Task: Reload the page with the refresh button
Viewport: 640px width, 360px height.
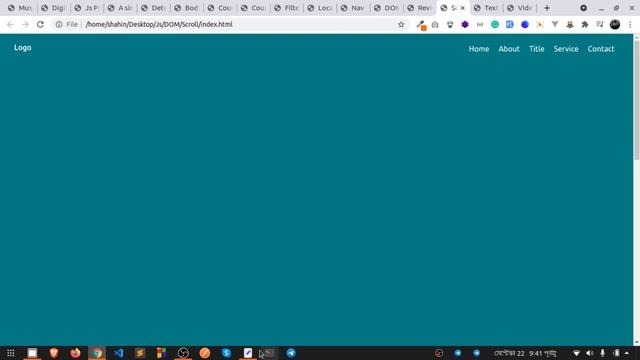Action: 40,24
